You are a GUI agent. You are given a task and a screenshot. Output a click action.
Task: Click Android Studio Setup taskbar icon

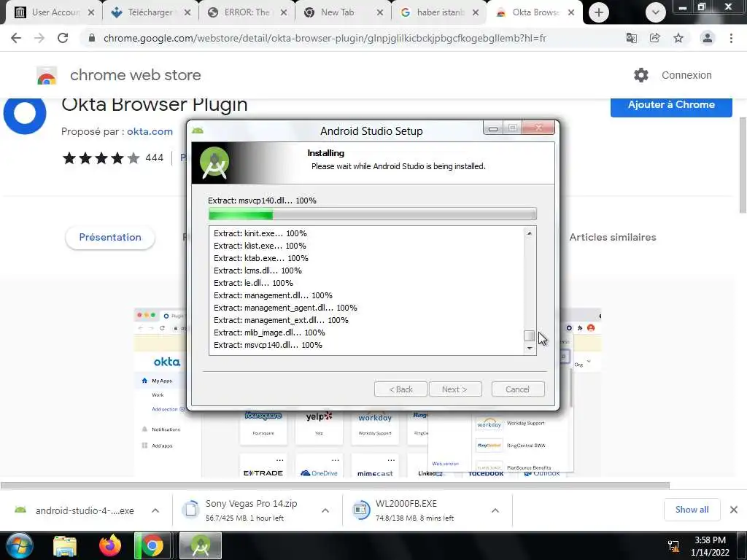point(200,545)
